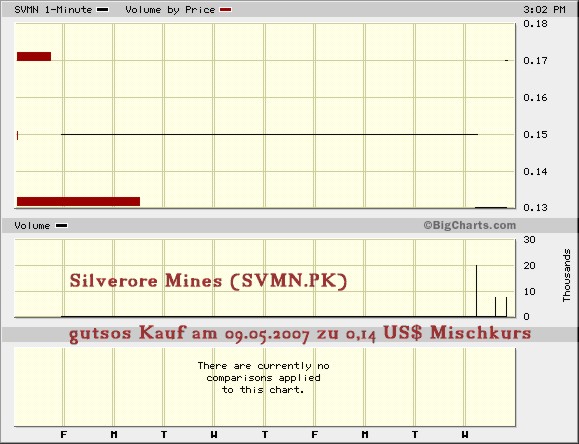Click the SVMN 1-Minute legend label

click(53, 10)
